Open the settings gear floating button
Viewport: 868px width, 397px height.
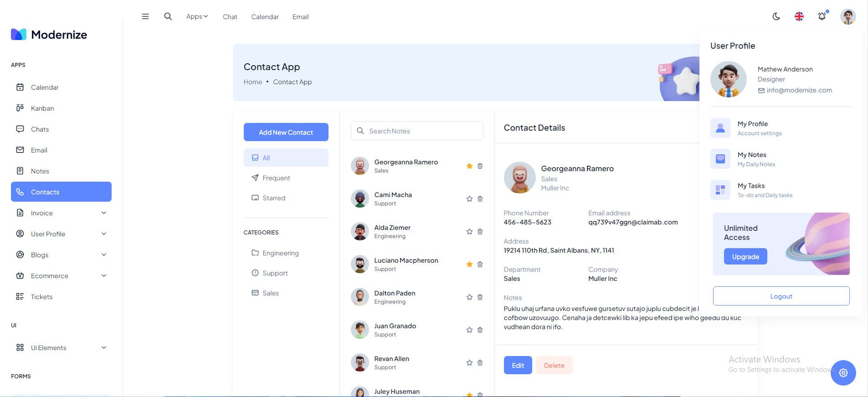coord(843,373)
